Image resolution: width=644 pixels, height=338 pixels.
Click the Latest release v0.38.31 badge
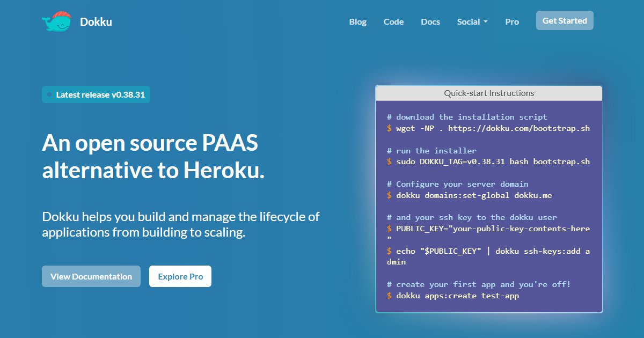[x=96, y=94]
